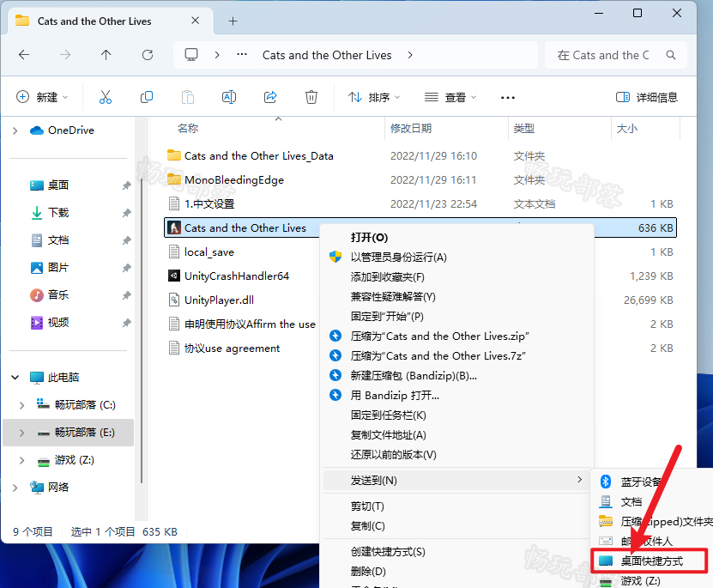Open the address bar ellipsis breadcrumb

pos(242,55)
